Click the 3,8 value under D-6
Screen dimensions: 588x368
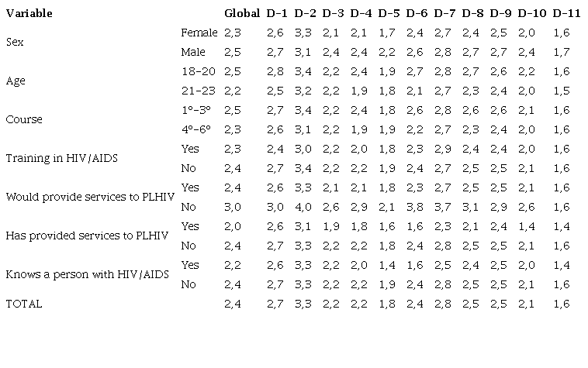(x=417, y=207)
